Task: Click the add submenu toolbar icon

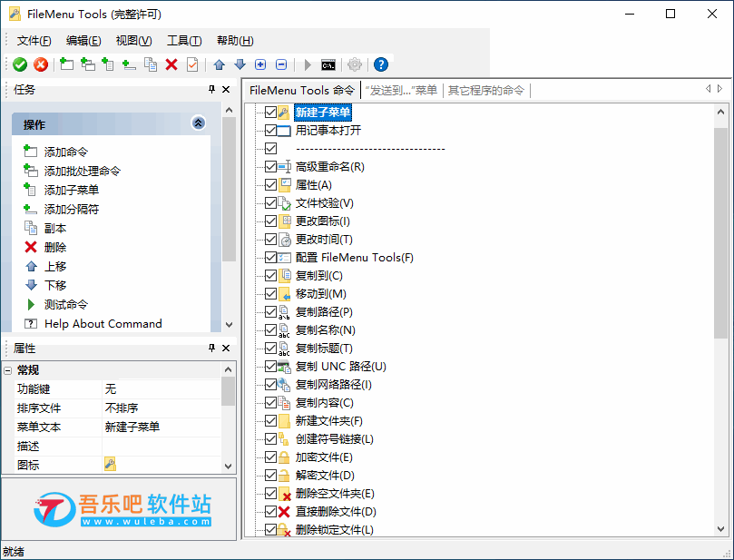Action: (108, 64)
